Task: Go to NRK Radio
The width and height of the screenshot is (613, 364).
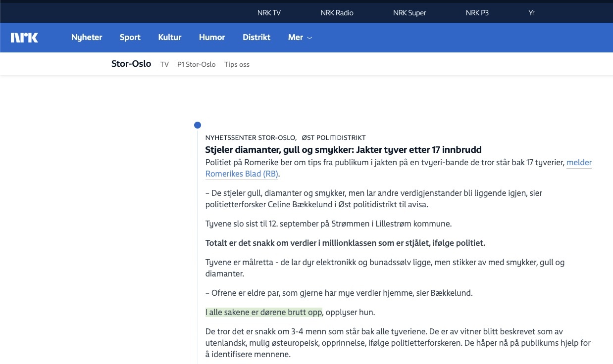Action: click(337, 13)
